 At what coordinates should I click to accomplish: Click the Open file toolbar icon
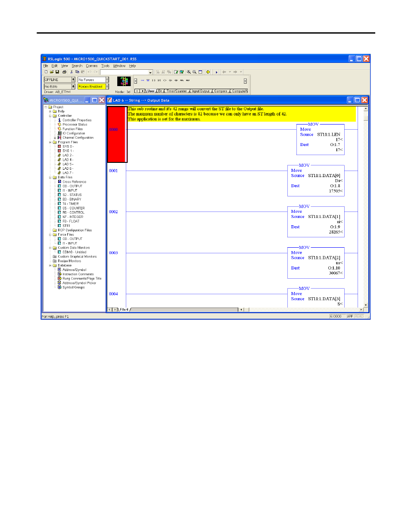coord(52,72)
